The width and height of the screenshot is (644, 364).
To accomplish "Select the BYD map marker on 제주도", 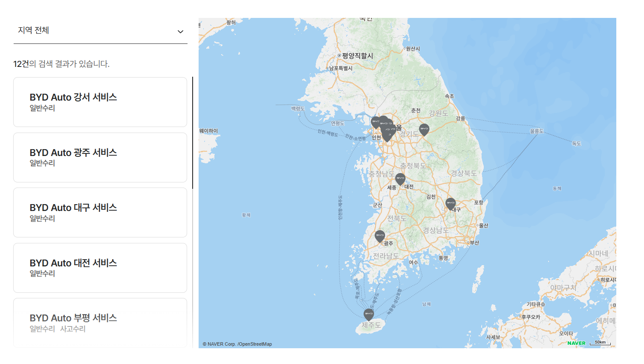I will coord(369,315).
